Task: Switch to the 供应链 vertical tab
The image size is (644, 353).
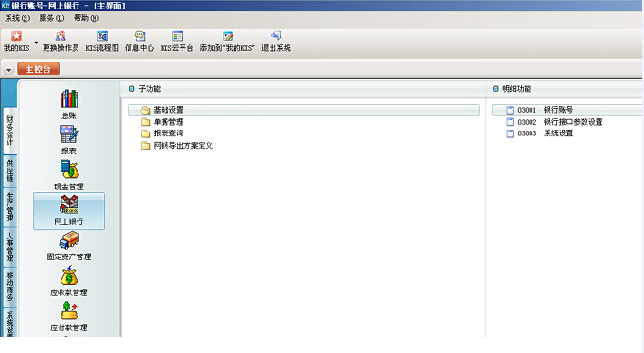Action: [x=9, y=170]
